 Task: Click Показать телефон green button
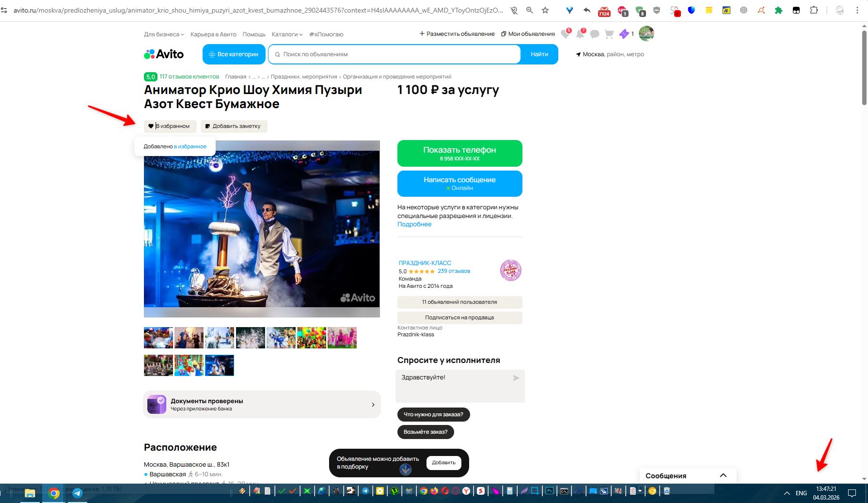click(460, 153)
